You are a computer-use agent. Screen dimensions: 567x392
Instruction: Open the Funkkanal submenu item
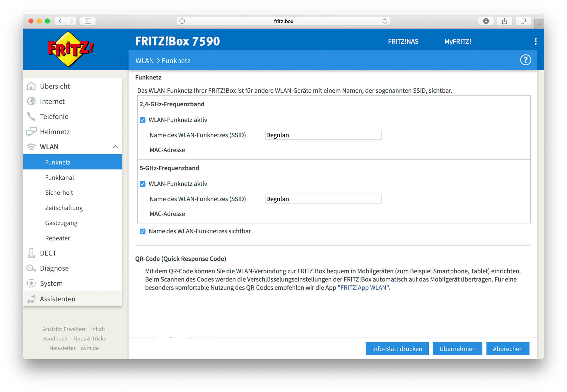pyautogui.click(x=60, y=178)
